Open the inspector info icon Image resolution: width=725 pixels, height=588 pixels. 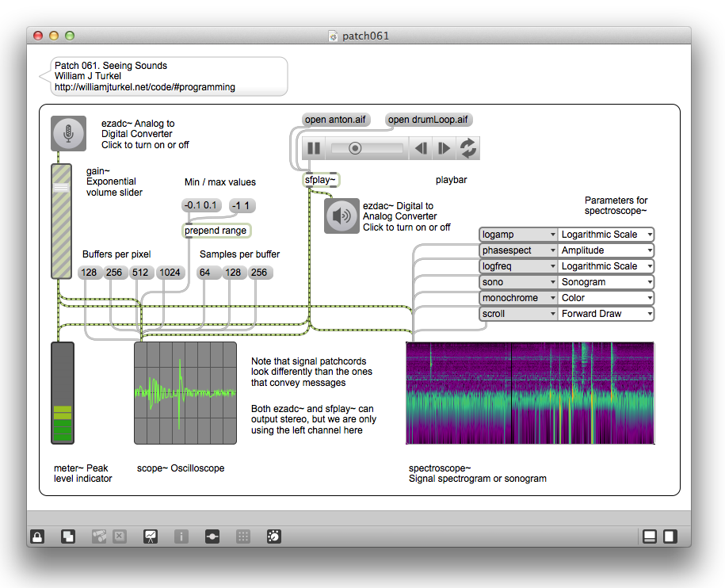(x=181, y=536)
